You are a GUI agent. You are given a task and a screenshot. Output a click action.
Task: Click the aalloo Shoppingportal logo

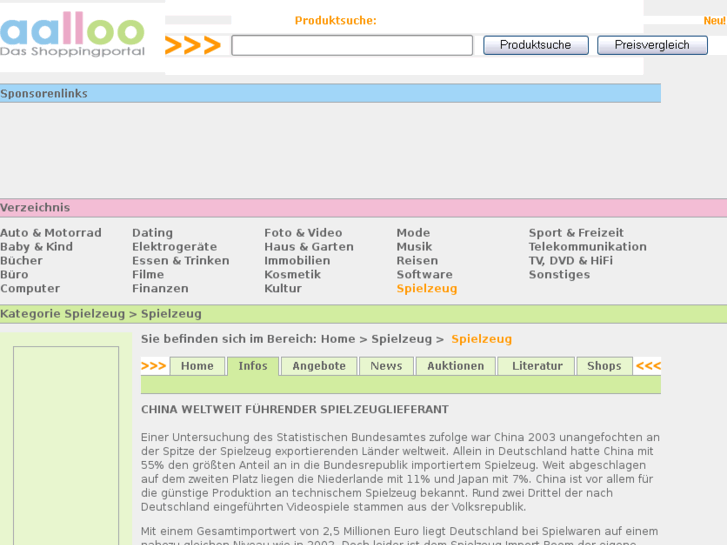click(x=72, y=34)
